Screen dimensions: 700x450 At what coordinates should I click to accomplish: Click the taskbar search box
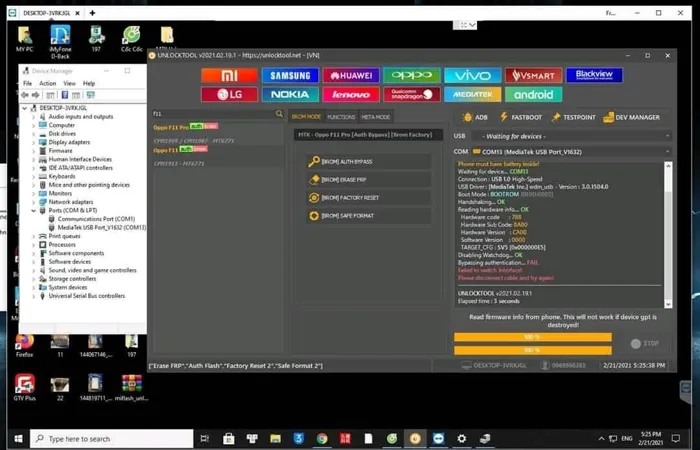(x=112, y=439)
